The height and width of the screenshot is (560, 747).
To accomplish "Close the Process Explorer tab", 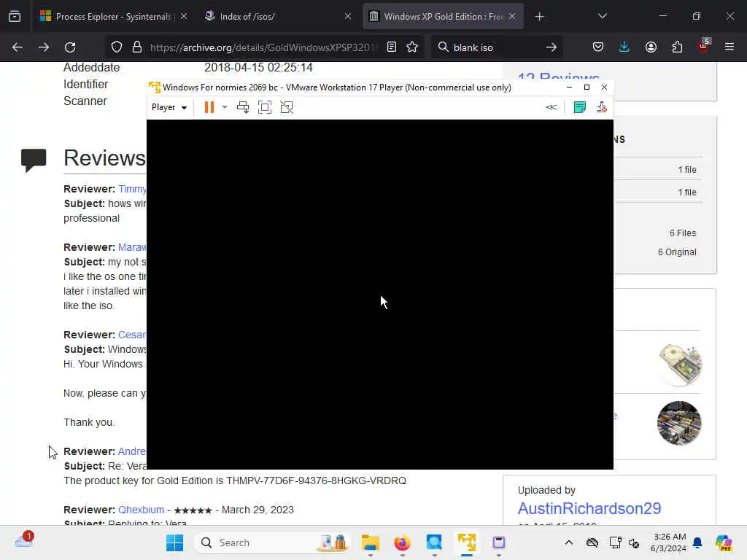I will (184, 16).
